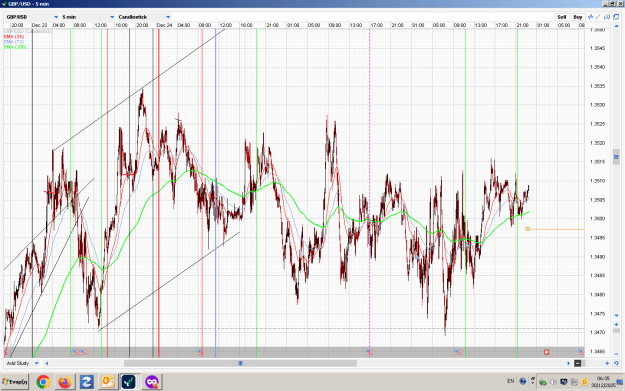Select the trend line drawing tool
Image resolution: width=625 pixels, height=391 pixels.
(x=598, y=17)
